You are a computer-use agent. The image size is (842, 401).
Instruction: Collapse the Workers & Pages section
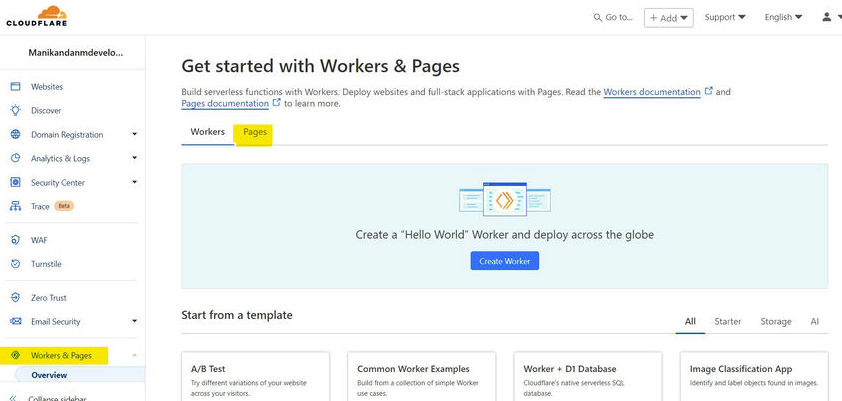coord(134,356)
